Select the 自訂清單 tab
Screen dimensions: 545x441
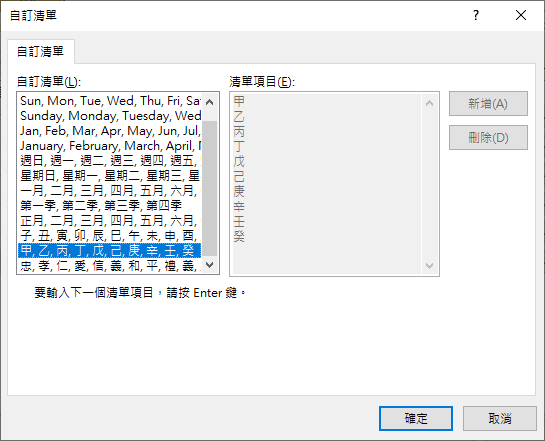[41, 51]
